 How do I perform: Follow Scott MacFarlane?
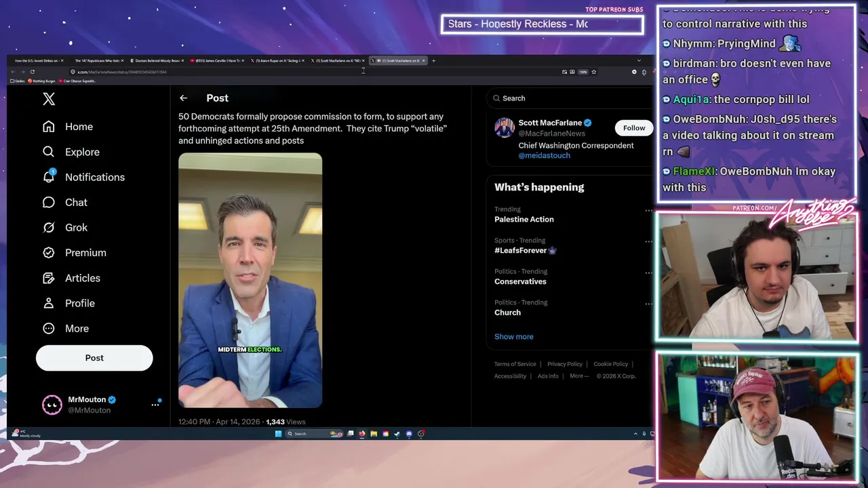point(634,127)
